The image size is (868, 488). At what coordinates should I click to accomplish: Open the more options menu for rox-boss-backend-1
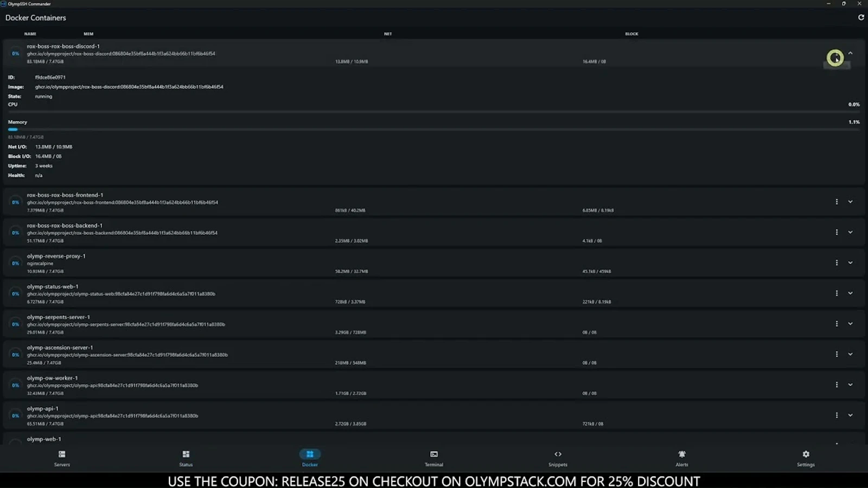(x=837, y=232)
